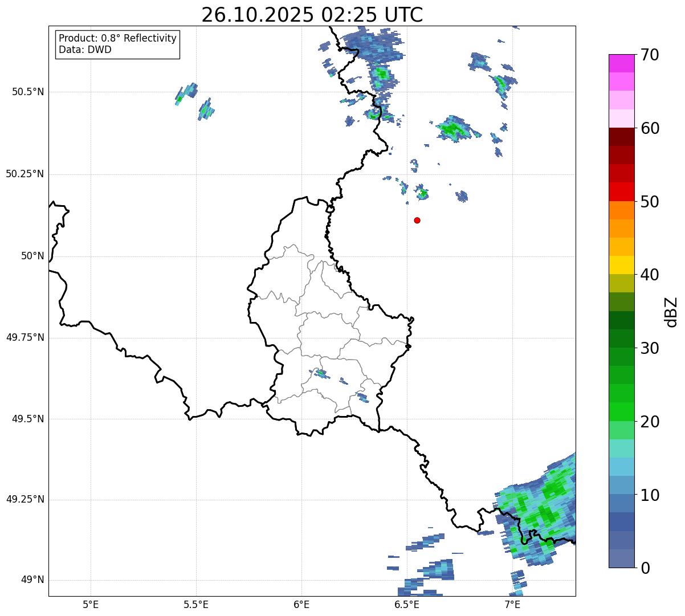Image resolution: width=685 pixels, height=616 pixels.
Task: Click the 49°N latitude label
Action: [32, 580]
